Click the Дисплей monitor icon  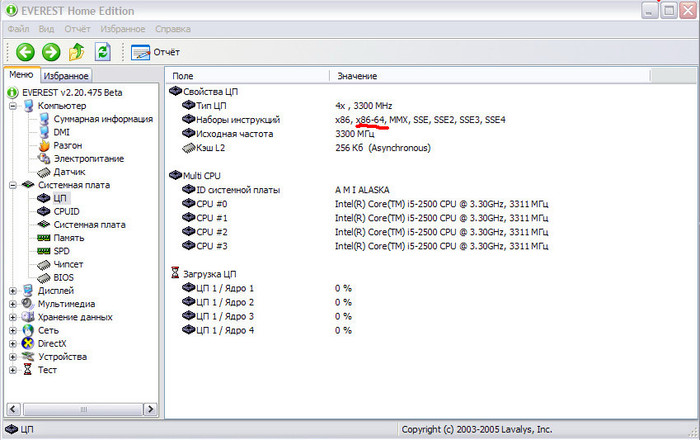(x=28, y=291)
